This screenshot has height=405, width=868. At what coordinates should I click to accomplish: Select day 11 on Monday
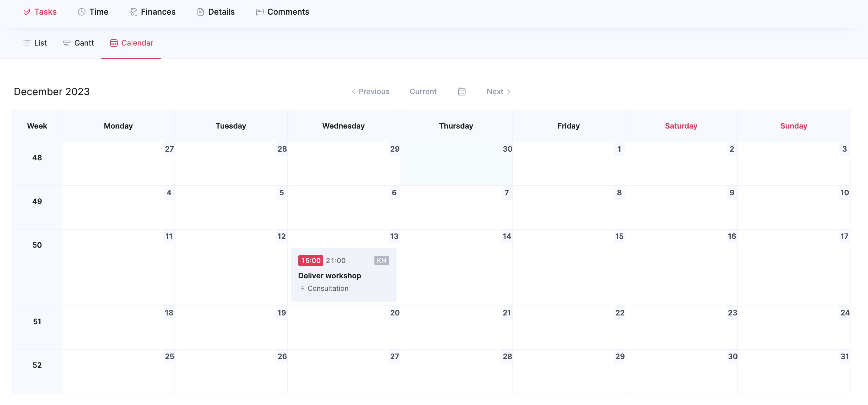click(118, 267)
